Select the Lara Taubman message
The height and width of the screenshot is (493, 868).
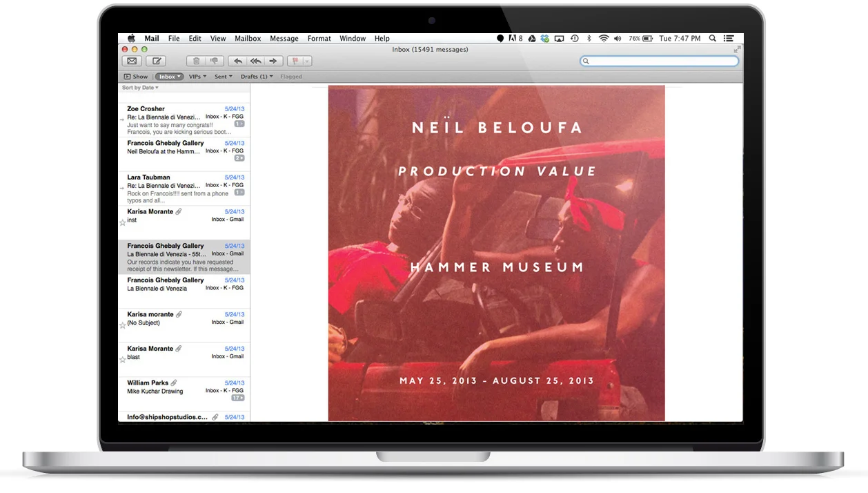tap(184, 188)
